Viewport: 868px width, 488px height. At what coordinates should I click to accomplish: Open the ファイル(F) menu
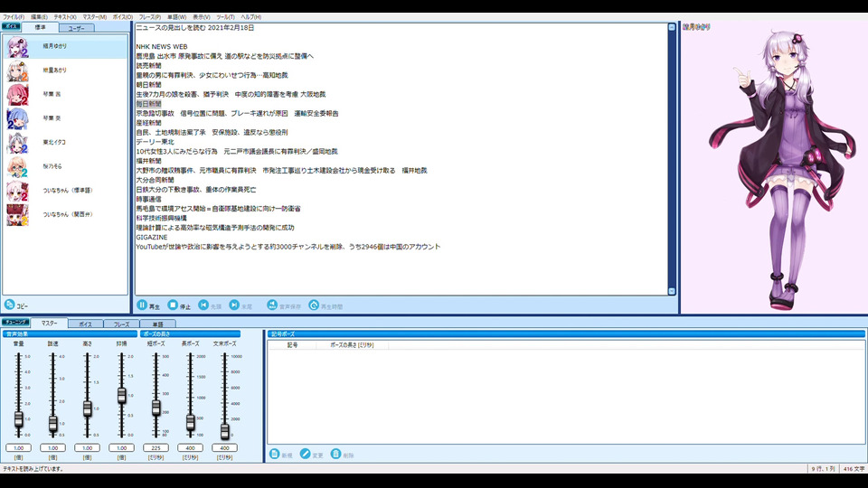point(14,17)
